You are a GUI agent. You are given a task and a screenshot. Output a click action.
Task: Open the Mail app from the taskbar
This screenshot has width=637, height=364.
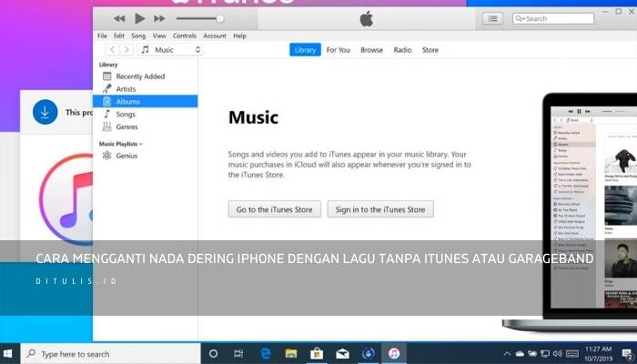[342, 353]
